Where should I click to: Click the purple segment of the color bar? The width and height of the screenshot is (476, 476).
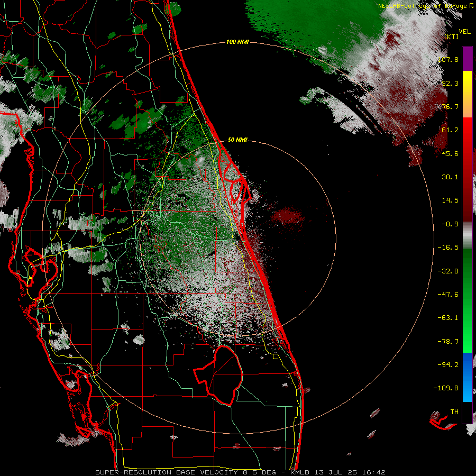pos(467,59)
